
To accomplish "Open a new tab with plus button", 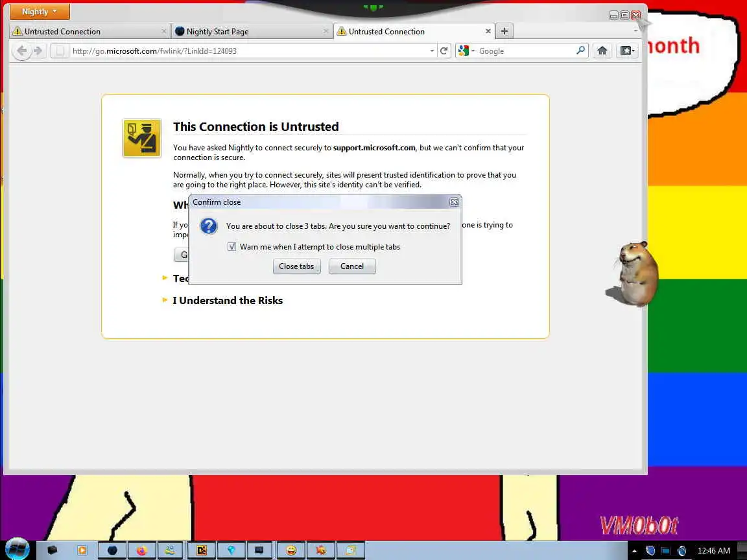I will click(504, 31).
